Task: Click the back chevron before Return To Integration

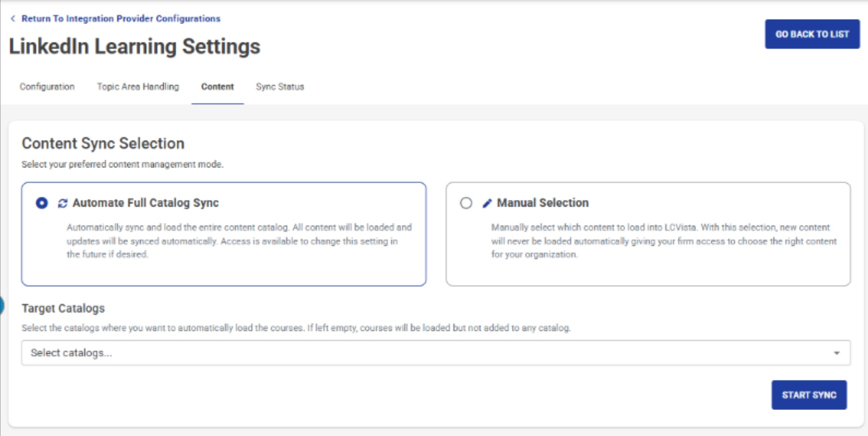Action: [x=13, y=19]
